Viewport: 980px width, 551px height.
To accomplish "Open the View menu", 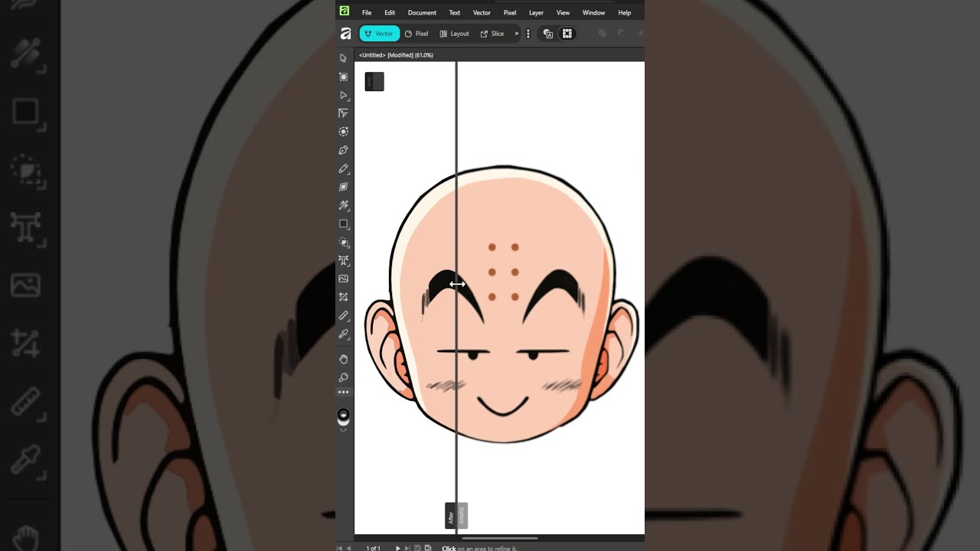I will (x=563, y=13).
